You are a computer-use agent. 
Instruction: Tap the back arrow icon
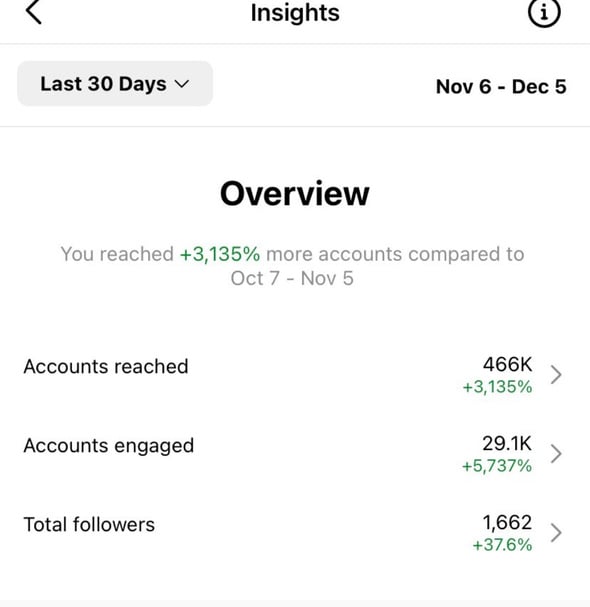pyautogui.click(x=34, y=12)
